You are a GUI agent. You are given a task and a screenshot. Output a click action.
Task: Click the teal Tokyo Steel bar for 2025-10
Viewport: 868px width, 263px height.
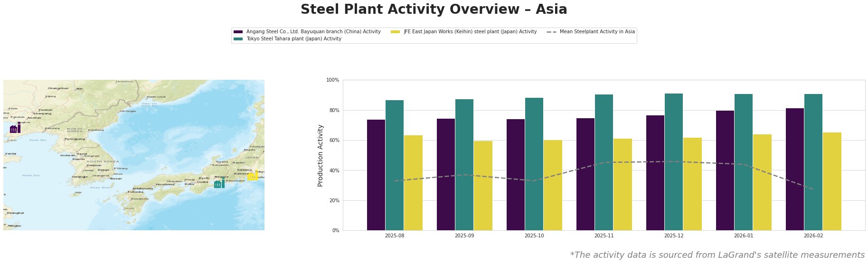[x=534, y=164]
